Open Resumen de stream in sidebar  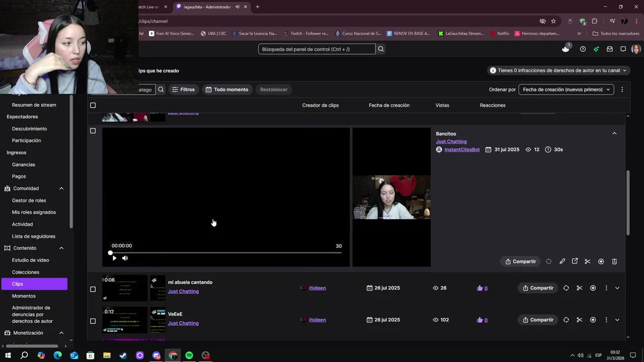(34, 105)
